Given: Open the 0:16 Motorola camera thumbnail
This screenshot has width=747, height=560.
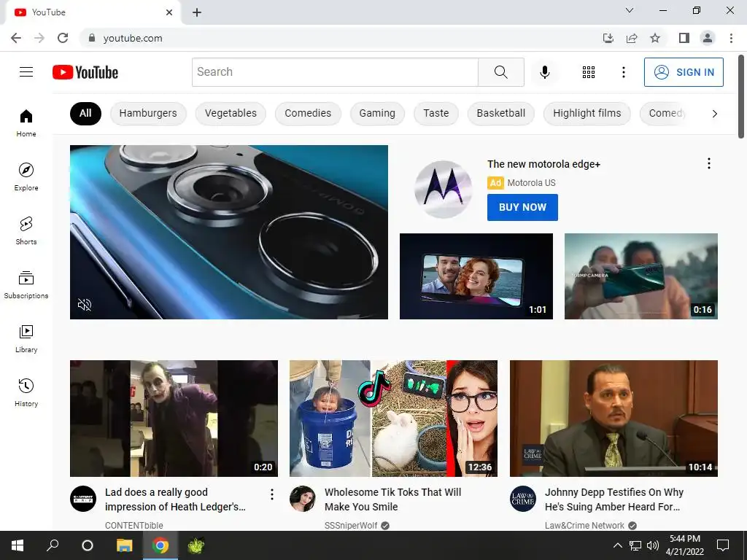Looking at the screenshot, I should tap(640, 276).
